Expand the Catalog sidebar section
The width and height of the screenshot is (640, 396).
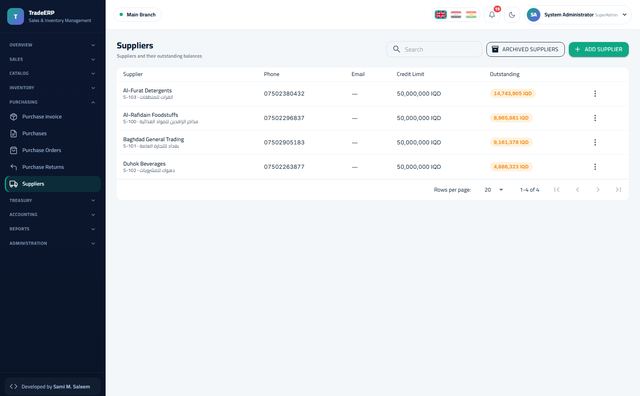click(x=52, y=73)
